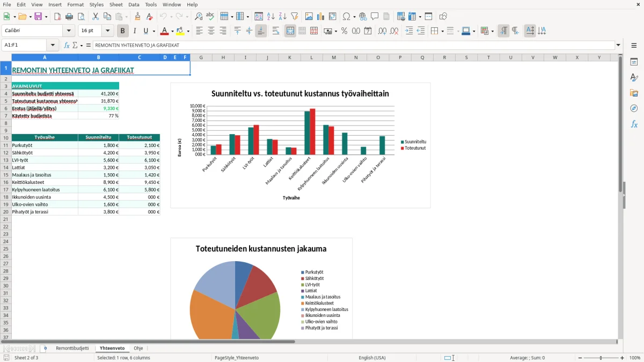Apply red font color swatch
Screen dimensions: 644x362
coord(165,31)
